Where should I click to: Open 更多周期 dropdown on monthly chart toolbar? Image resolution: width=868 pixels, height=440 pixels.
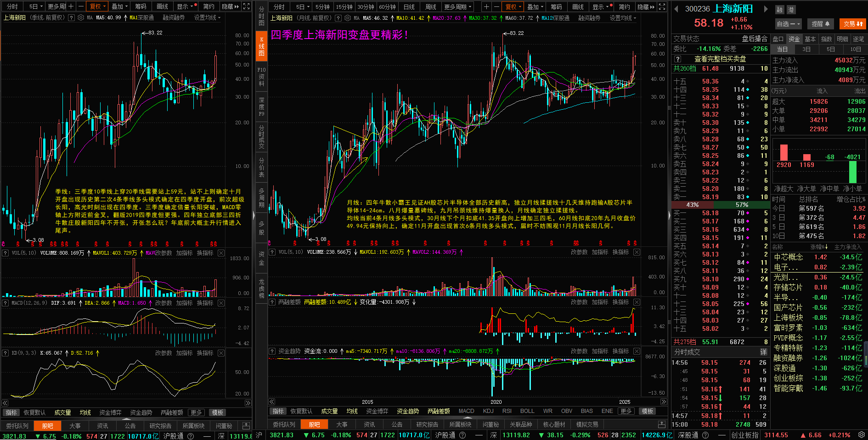(x=458, y=6)
